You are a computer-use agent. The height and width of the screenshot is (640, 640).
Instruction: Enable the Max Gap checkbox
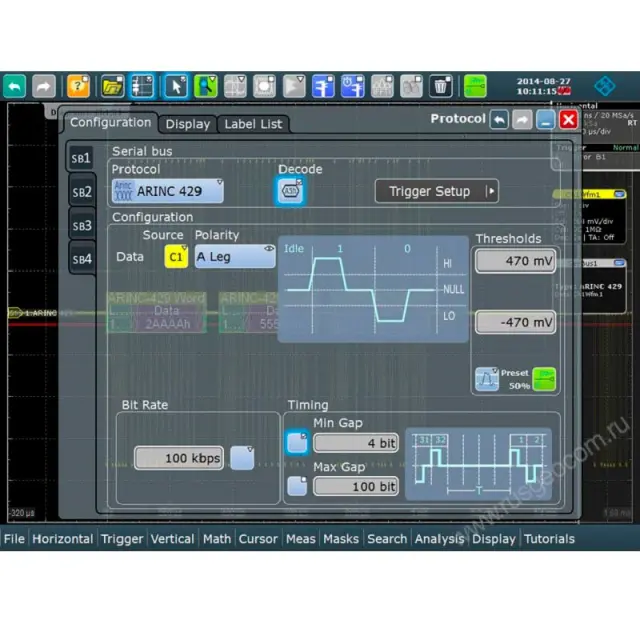coord(297,486)
